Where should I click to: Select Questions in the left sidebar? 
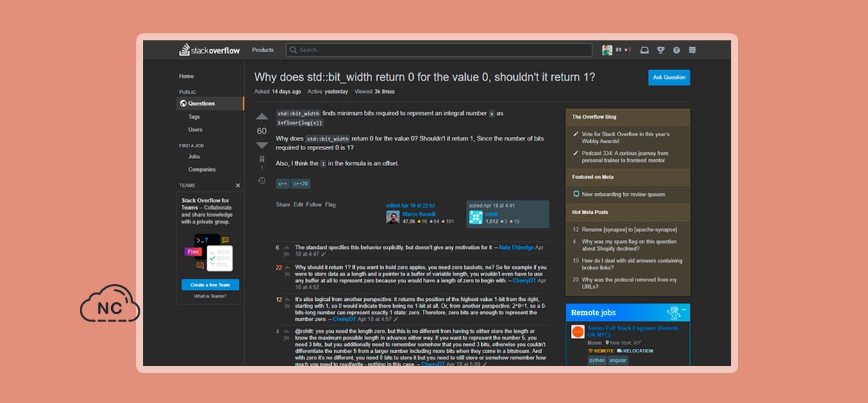pyautogui.click(x=210, y=104)
